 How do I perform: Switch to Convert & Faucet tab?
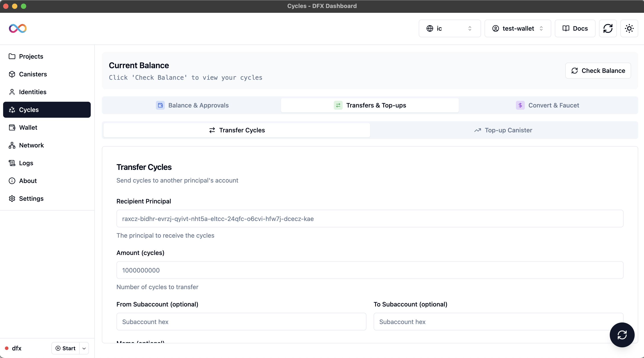tap(547, 105)
